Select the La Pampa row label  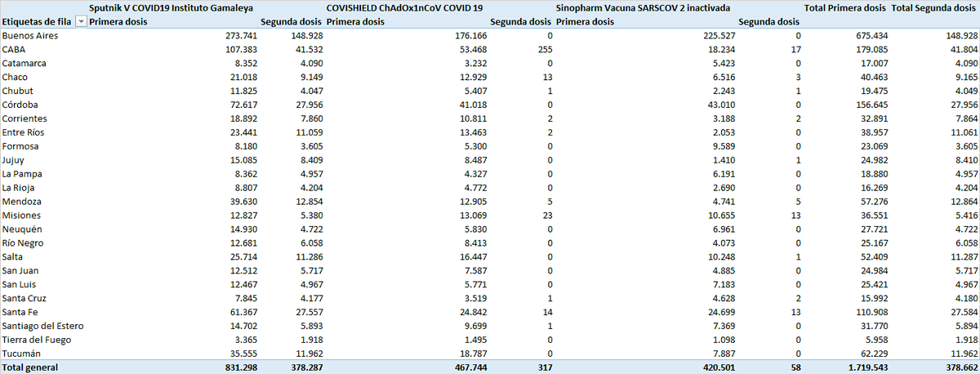pos(22,174)
